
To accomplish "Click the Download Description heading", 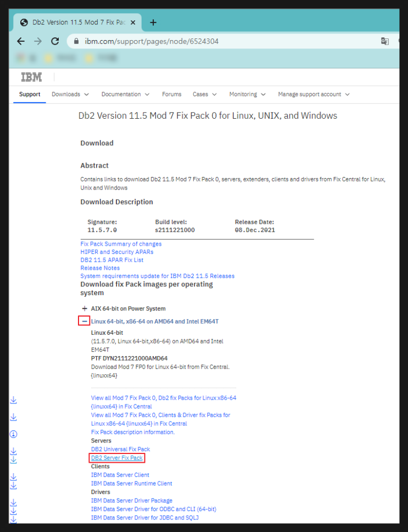I will pyautogui.click(x=116, y=202).
